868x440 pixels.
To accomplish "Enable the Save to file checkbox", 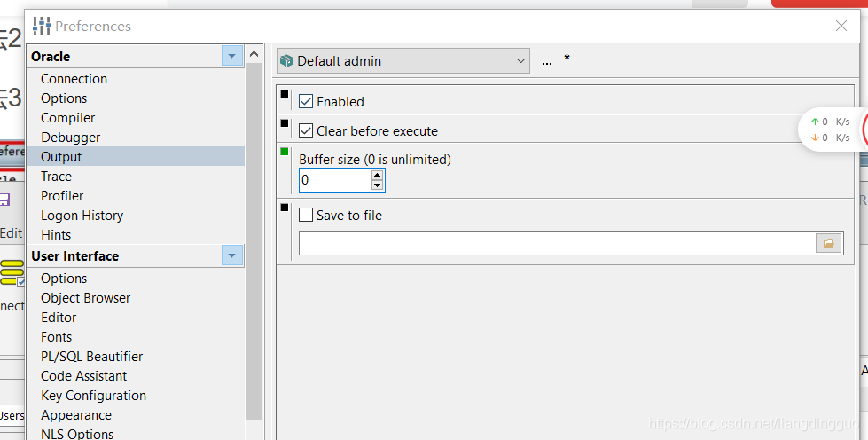I will pos(306,216).
